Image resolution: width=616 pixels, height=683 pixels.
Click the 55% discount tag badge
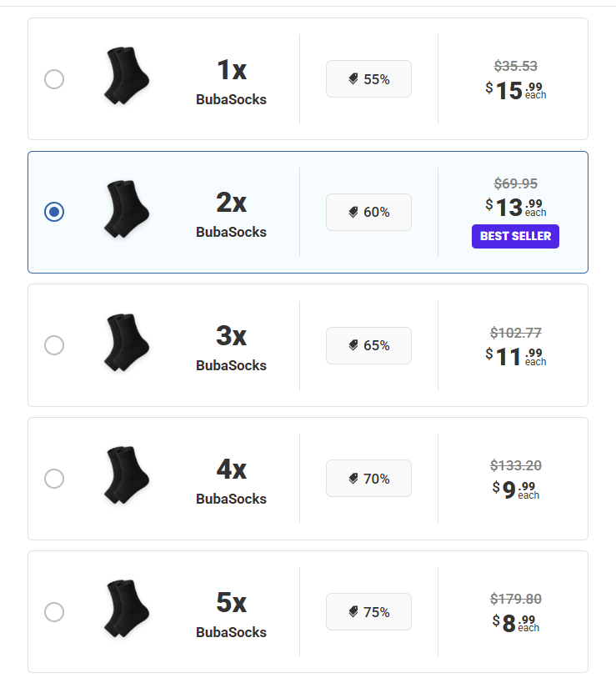click(368, 79)
